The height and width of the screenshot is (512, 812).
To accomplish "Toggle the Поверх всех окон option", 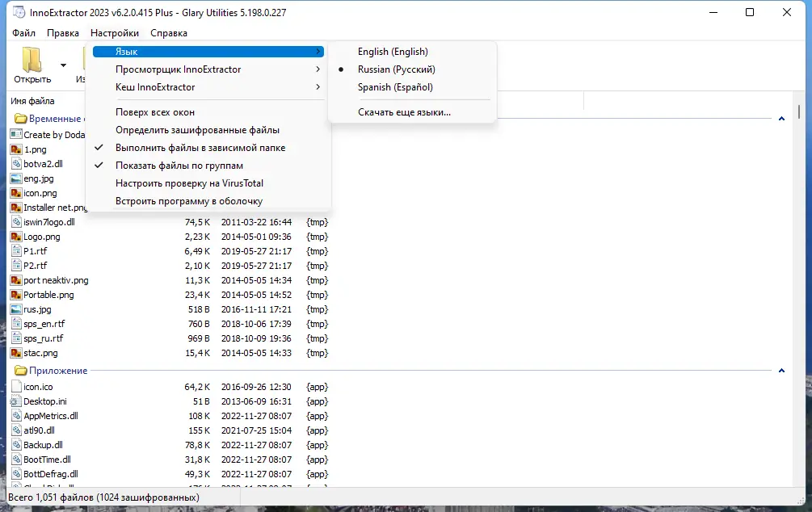I will tap(208, 112).
